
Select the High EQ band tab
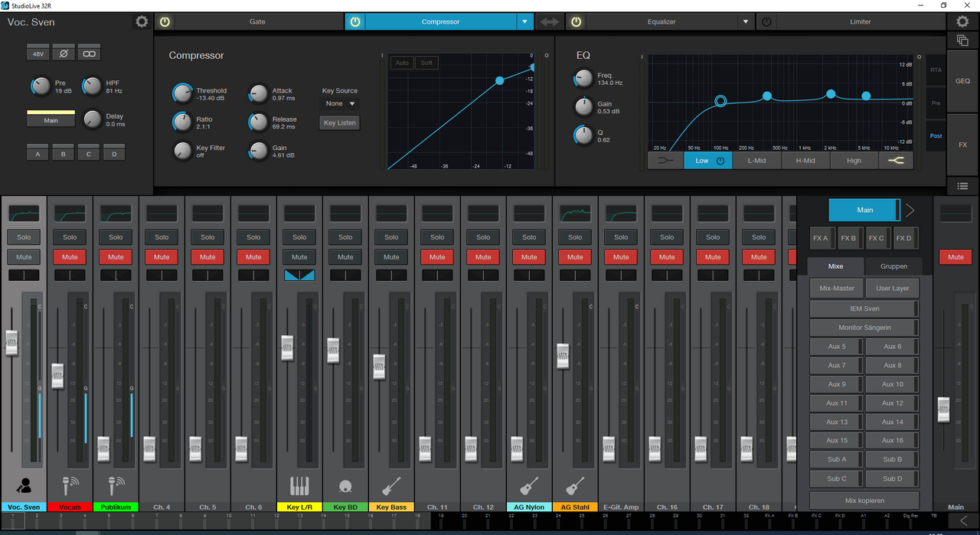(x=854, y=161)
